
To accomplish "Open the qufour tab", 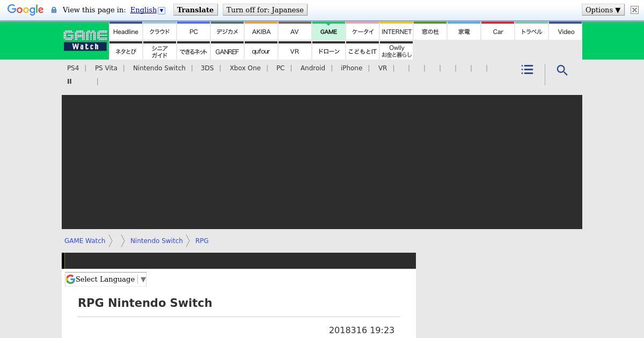I will tap(261, 51).
